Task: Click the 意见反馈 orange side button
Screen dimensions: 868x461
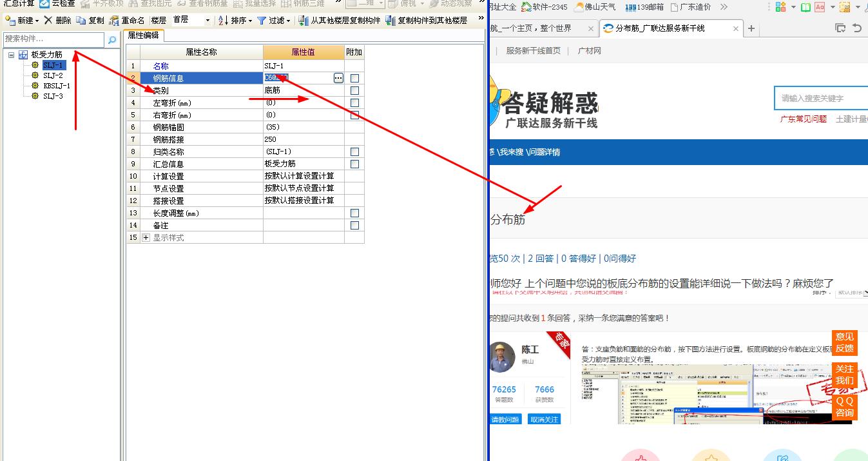Action: pos(844,342)
